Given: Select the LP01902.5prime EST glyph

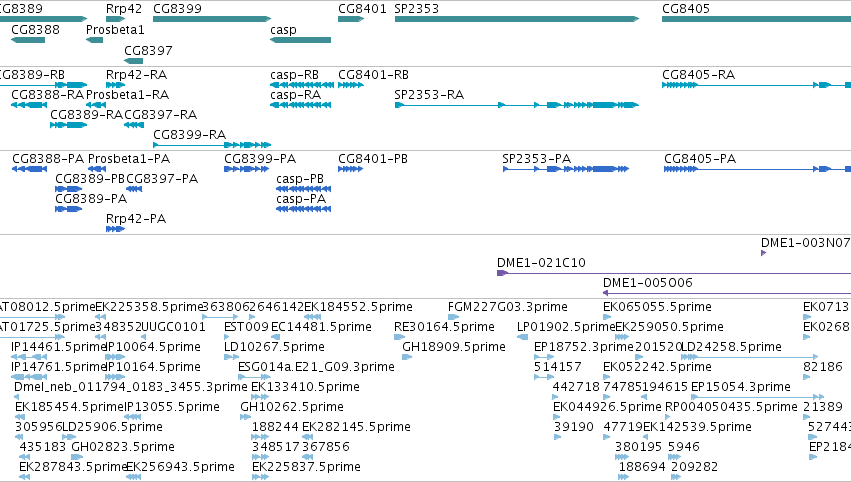Looking at the screenshot, I should pos(523,337).
